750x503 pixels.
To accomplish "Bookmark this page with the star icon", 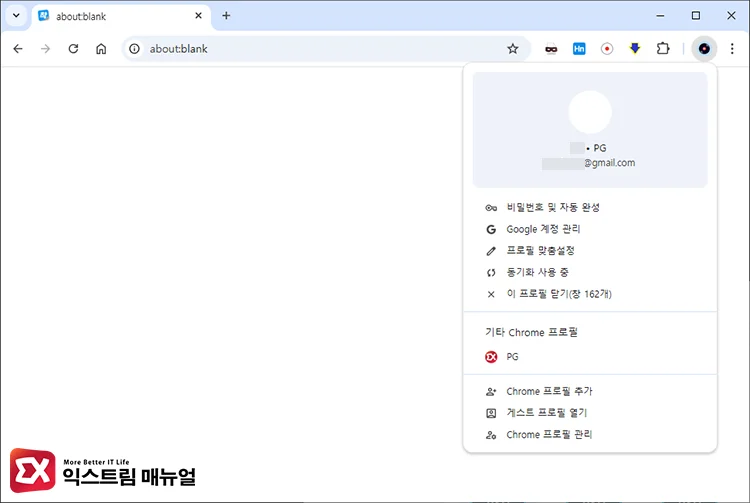I will [513, 49].
